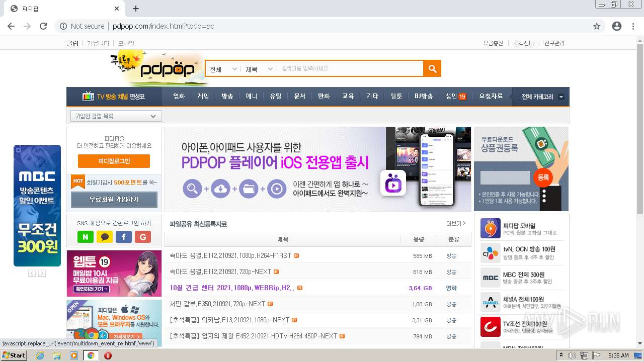Open the 피디팝 모바일 icon
The width and height of the screenshot is (644, 362).
[x=490, y=228]
